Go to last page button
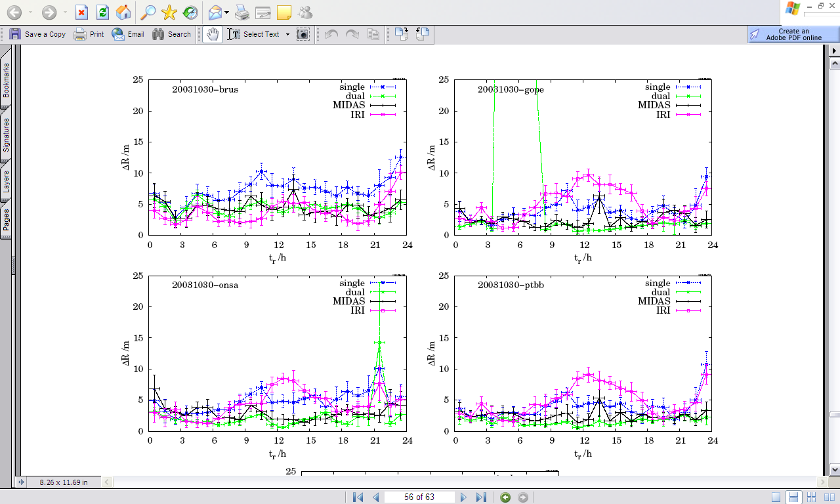 (x=481, y=497)
